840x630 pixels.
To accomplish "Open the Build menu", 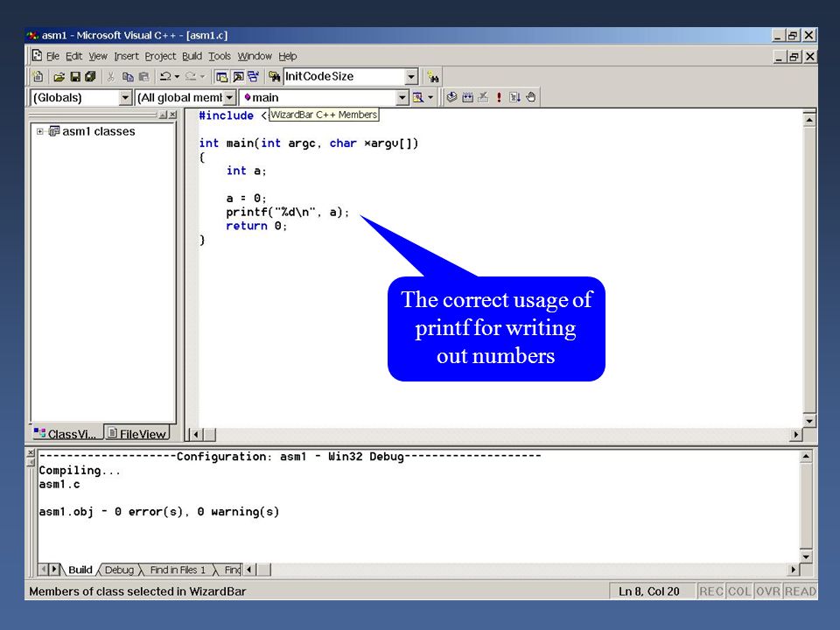I will pos(192,56).
